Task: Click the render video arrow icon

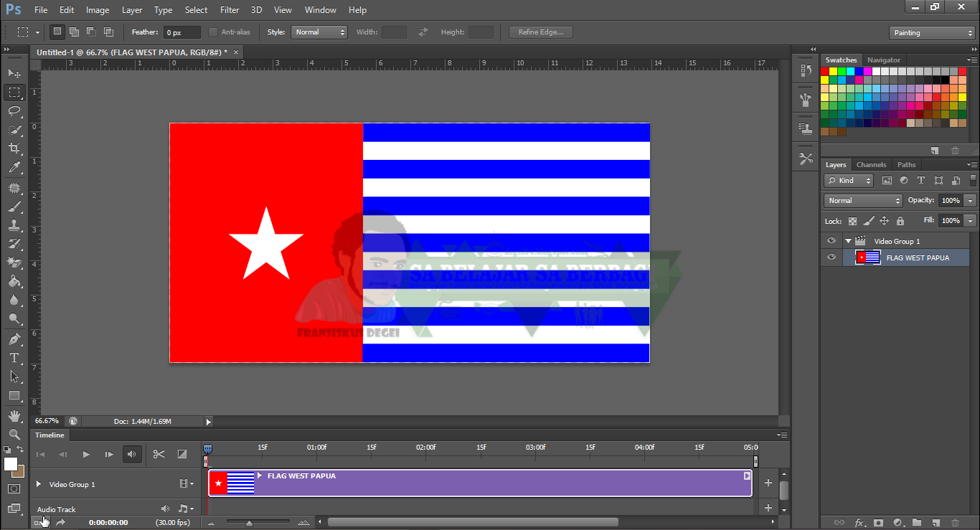Action: [x=60, y=522]
